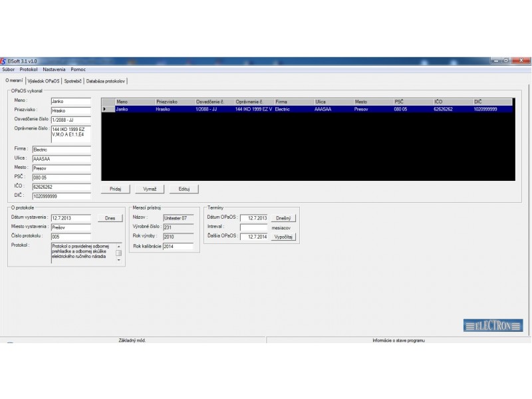Click the Rok kalibrácie field

coord(178,246)
